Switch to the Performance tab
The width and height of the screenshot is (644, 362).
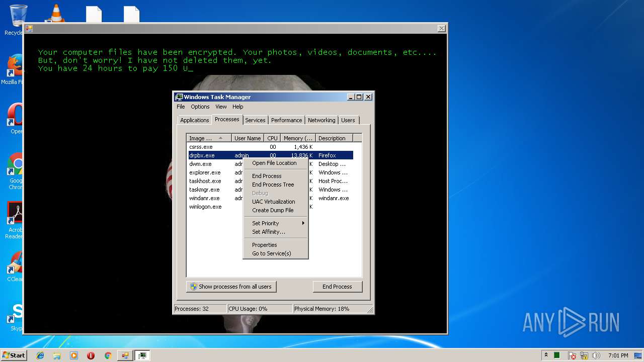[286, 120]
